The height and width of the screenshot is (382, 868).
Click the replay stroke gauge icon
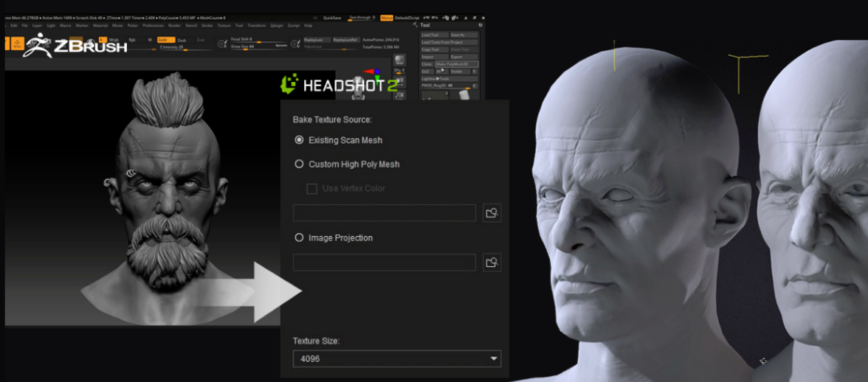click(x=295, y=44)
